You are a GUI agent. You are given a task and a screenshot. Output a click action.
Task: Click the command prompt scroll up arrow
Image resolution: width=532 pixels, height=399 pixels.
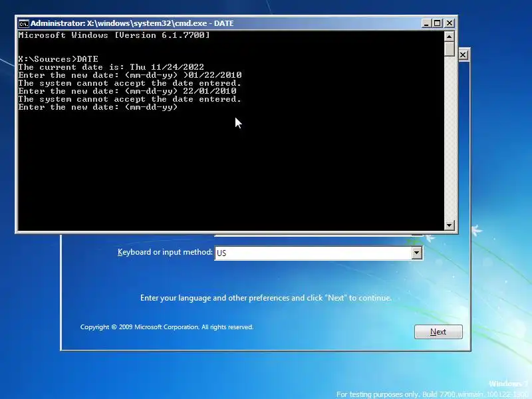(x=450, y=37)
